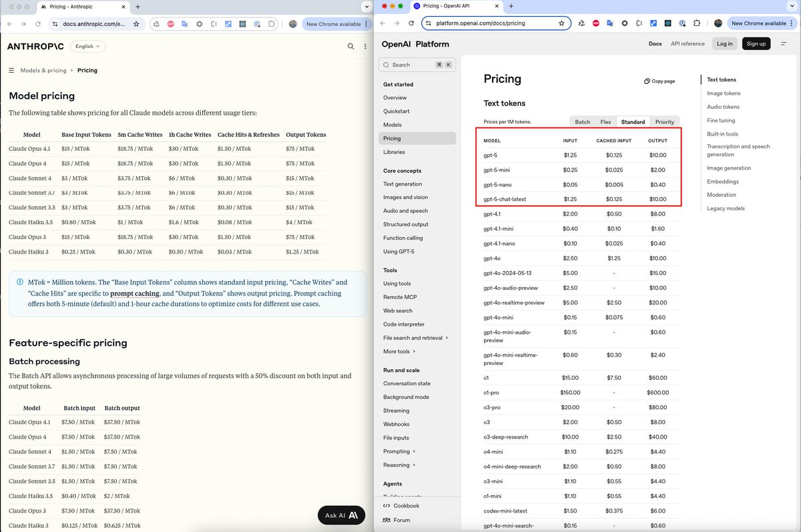Image resolution: width=801 pixels, height=532 pixels.
Task: Reload the OpenAI pricing page
Action: [412, 23]
